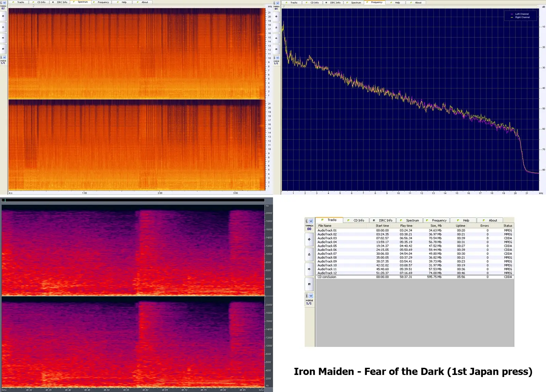Click the eject button beside the track list
This screenshot has height=392, width=546.
(309, 254)
